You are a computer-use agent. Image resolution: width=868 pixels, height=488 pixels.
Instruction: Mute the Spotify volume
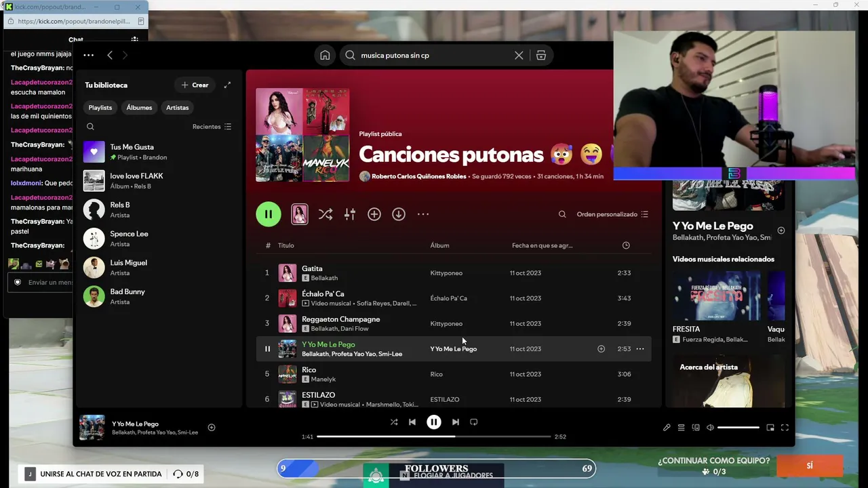[x=710, y=428]
